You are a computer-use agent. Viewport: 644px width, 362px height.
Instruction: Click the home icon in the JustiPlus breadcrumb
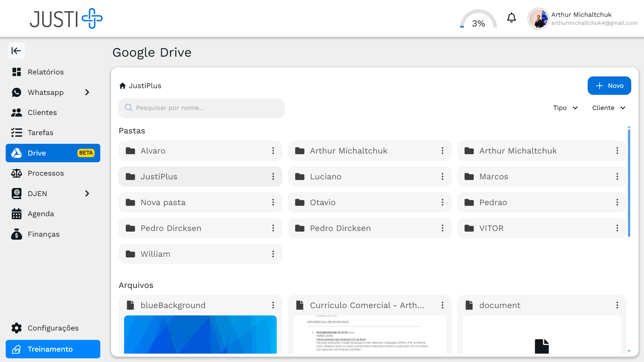122,86
